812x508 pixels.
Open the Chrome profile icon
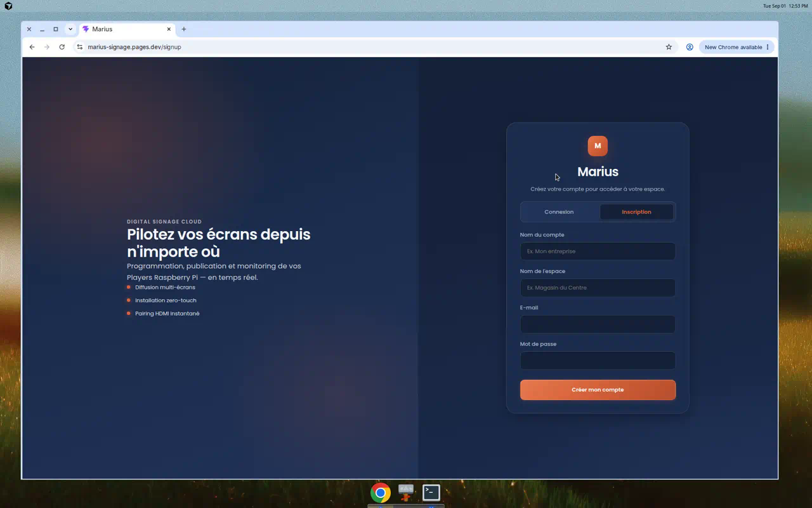[690, 47]
